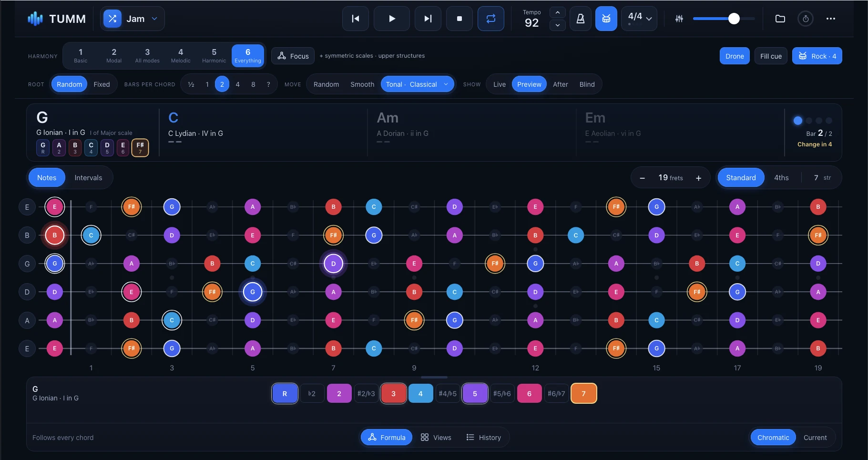The width and height of the screenshot is (868, 460).
Task: Stop playback with the stop button
Action: 459,19
